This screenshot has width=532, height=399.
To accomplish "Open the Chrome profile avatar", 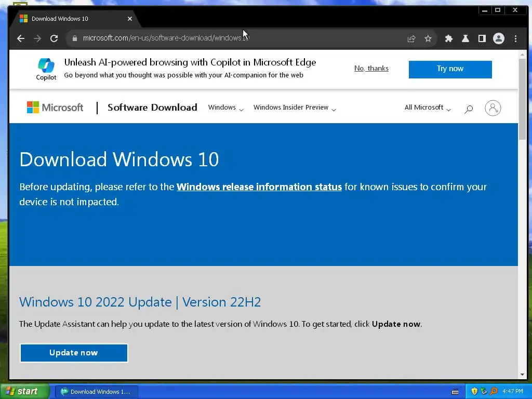I will pyautogui.click(x=498, y=38).
